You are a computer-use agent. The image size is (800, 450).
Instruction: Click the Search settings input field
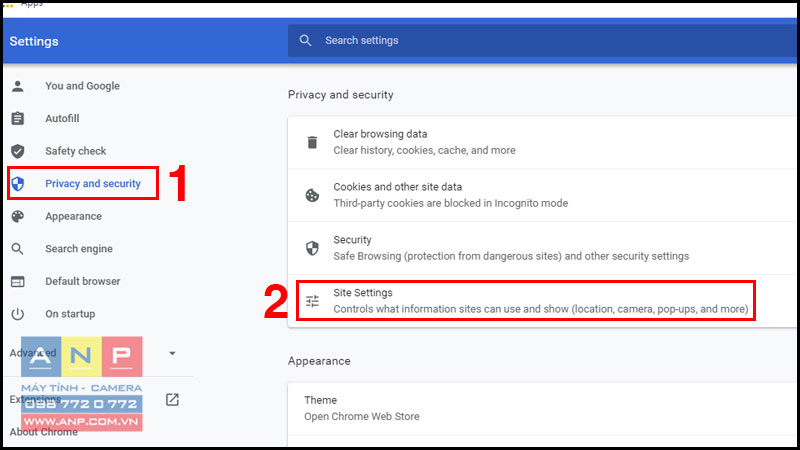pos(543,40)
